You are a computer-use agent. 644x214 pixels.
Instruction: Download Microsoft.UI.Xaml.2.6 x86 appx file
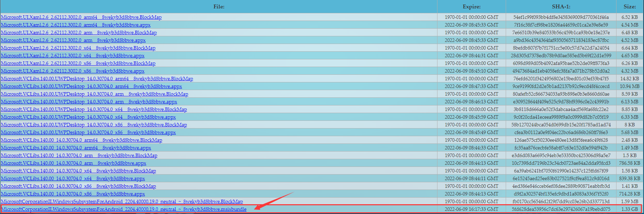pyautogui.click(x=72, y=71)
